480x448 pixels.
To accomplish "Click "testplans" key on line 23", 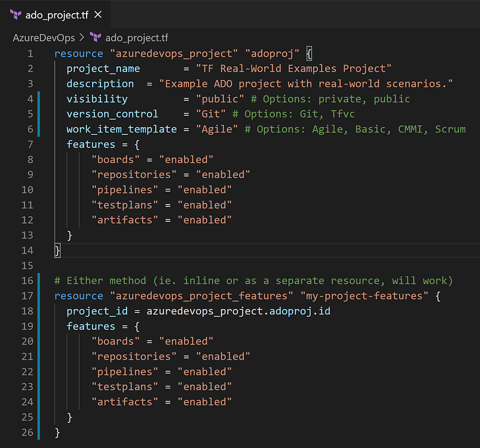I will pyautogui.click(x=125, y=387).
